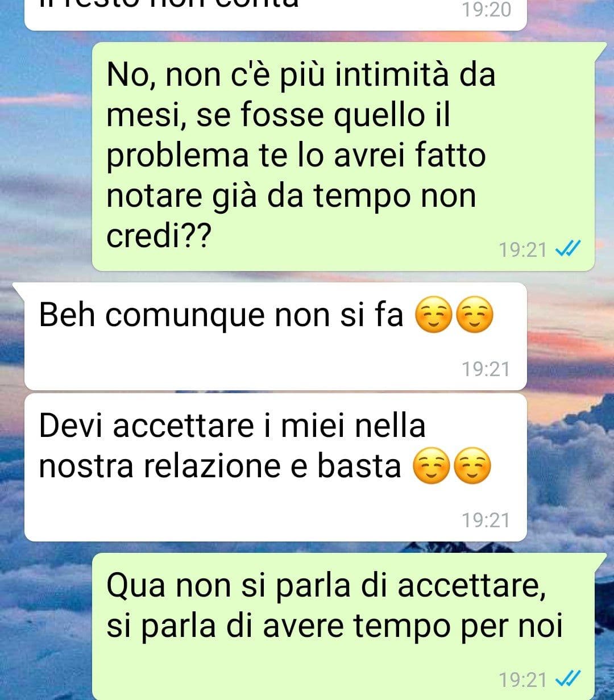Click the tail of the white 'Beh comunque' bubble
The width and height of the screenshot is (614, 700).
coord(18,289)
